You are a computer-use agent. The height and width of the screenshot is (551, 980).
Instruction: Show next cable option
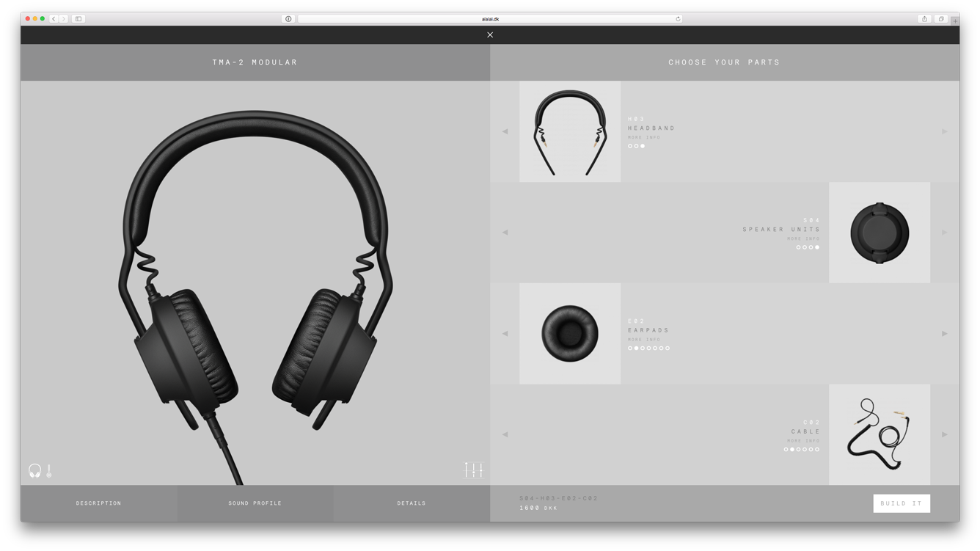coord(945,434)
